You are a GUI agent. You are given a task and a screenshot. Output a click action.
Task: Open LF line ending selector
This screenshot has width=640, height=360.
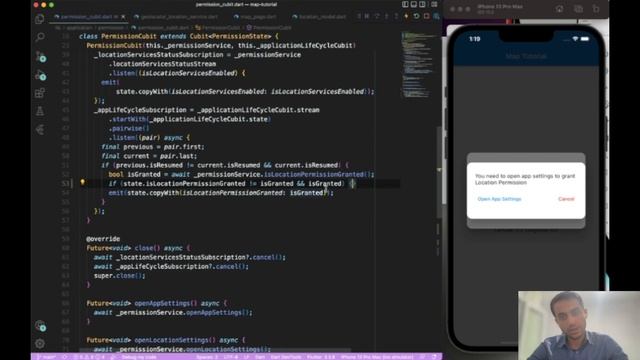click(x=247, y=357)
